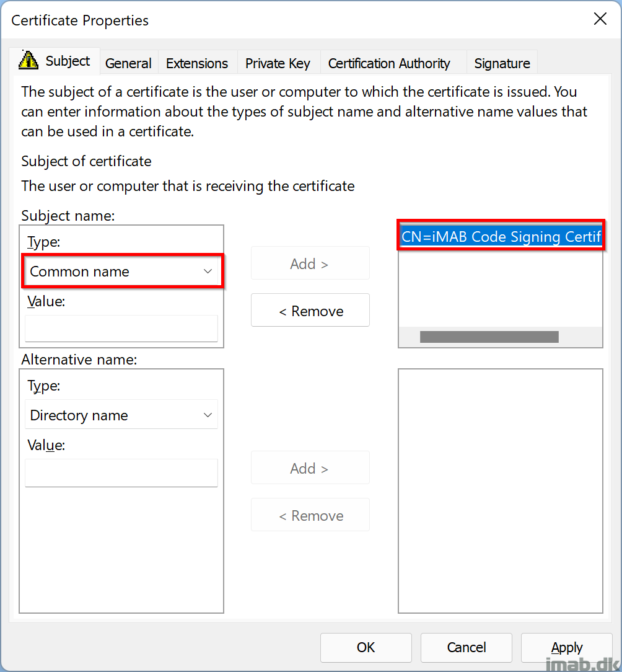The height and width of the screenshot is (672, 622).
Task: Open the Extensions tab
Action: click(197, 63)
